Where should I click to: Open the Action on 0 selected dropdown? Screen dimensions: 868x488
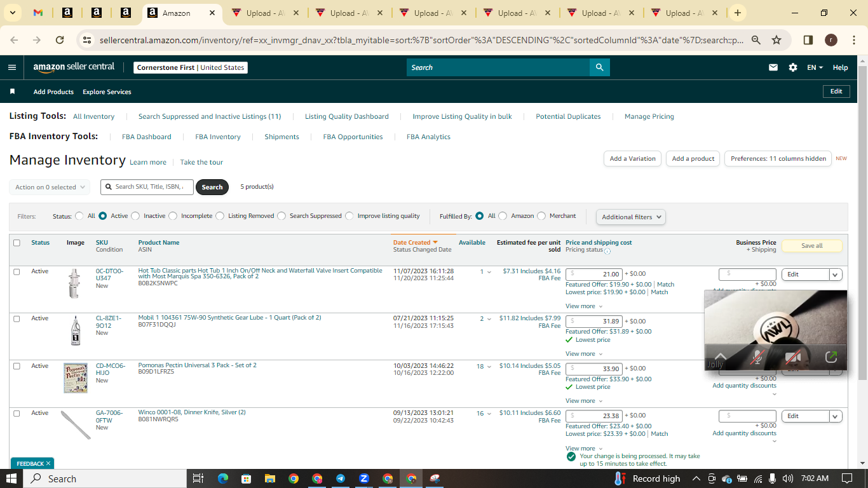tap(50, 187)
